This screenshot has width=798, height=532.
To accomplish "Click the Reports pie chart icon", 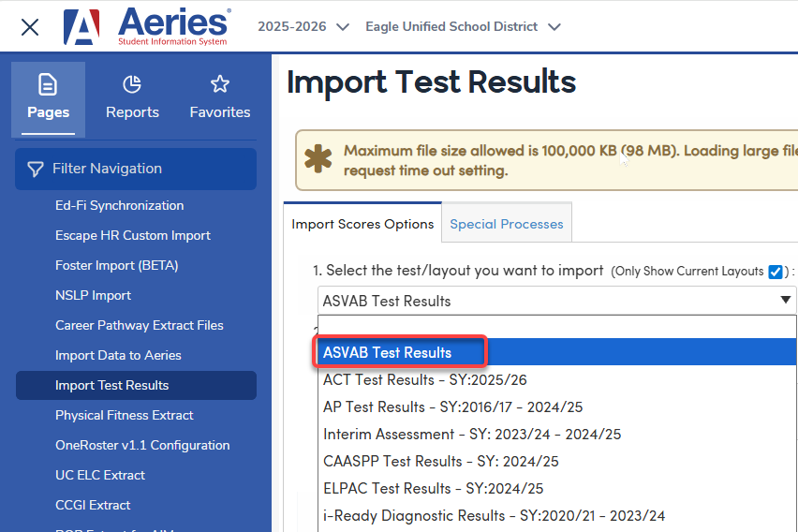I will click(132, 84).
